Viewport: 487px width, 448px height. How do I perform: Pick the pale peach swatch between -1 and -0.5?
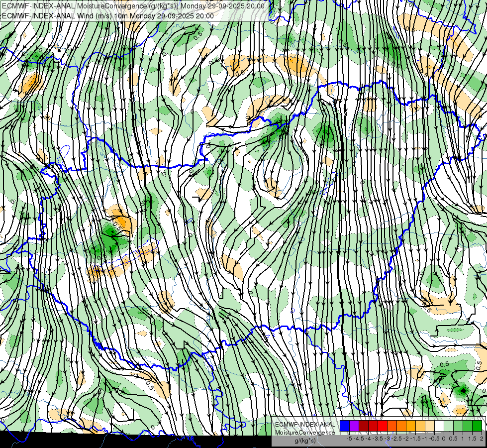point(430,426)
